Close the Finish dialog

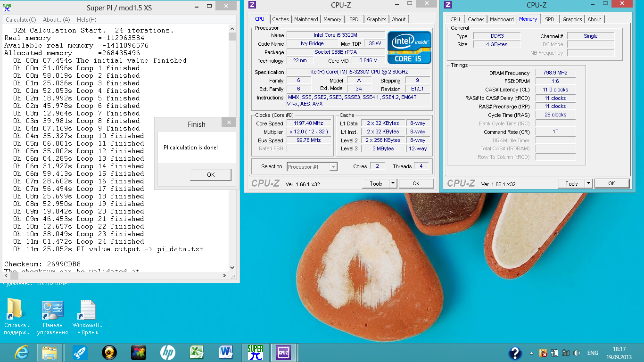(229, 123)
